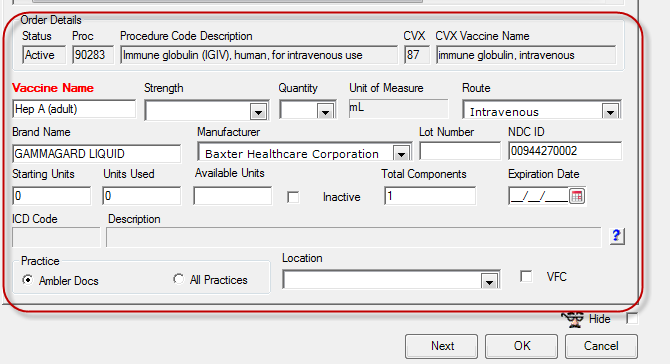
Task: Select the Ambler Docs radio button
Action: (28, 280)
